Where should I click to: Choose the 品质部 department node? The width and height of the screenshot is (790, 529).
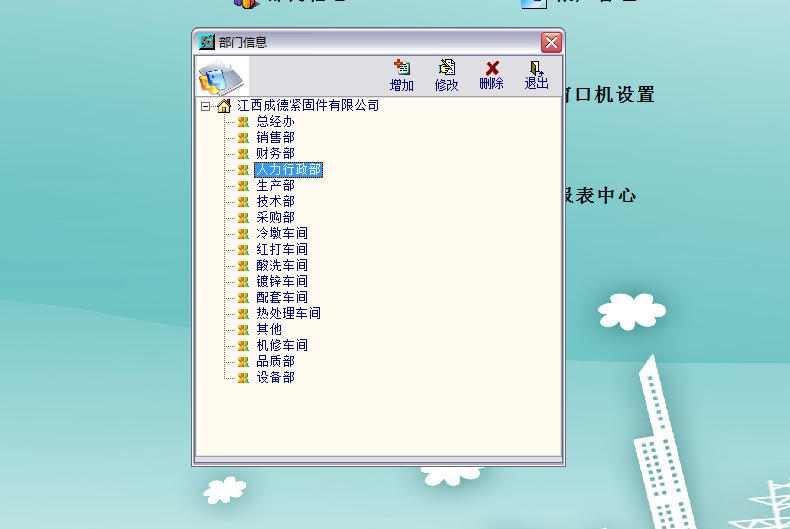[x=275, y=362]
